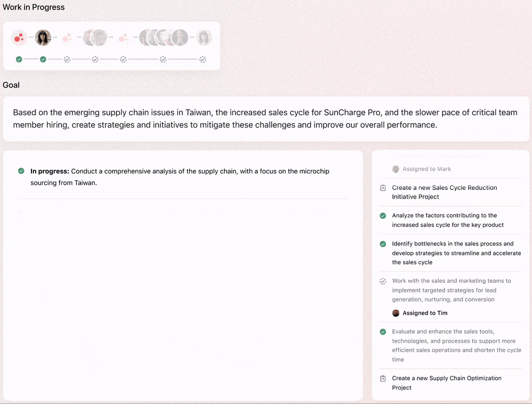
Task: Toggle the final step's status circle
Action: 203,59
